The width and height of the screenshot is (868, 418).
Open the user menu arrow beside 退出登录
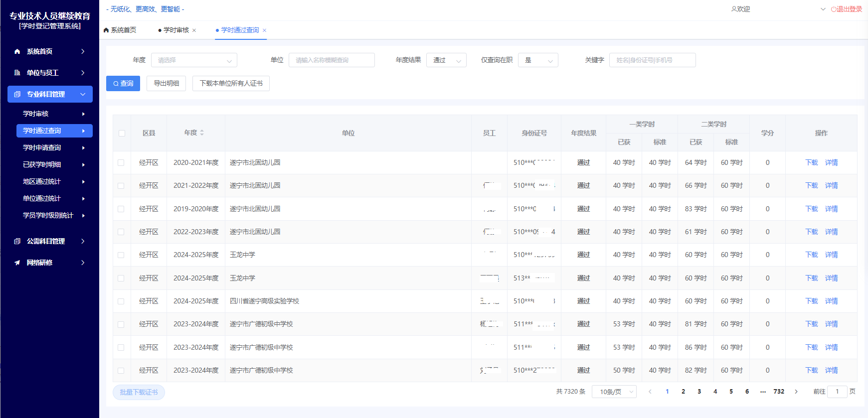pos(823,9)
